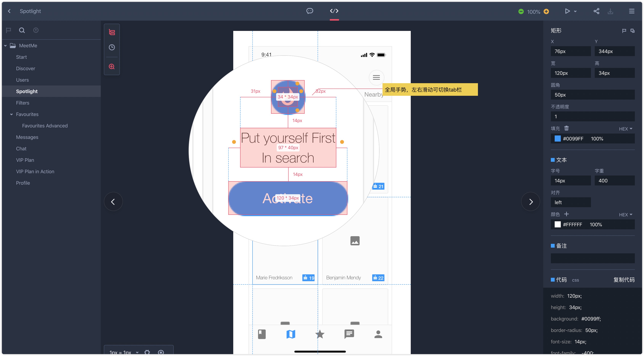Click the #FFFFFF white color swatch
The image size is (644, 356).
coord(558,225)
